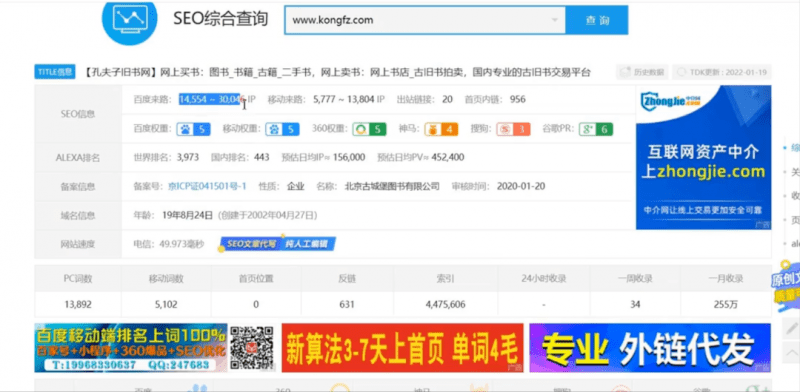Click the www.kongfz.com input field
The height and width of the screenshot is (392, 800).
[424, 20]
